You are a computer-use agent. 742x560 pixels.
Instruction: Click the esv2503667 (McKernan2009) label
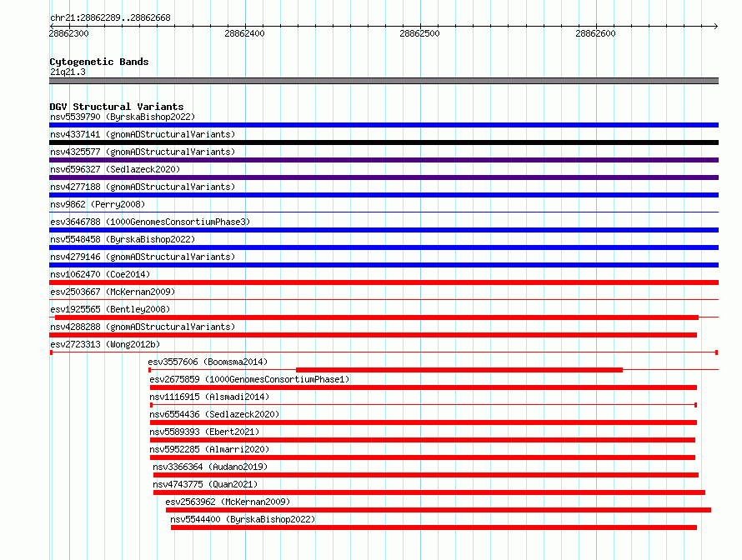point(113,292)
